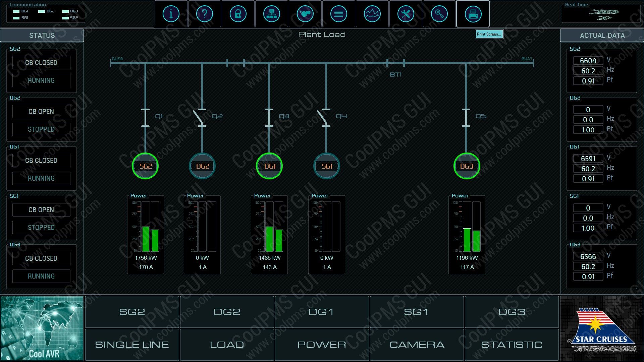Open the DG3 page tab
This screenshot has height=362, width=644.
pos(512,312)
